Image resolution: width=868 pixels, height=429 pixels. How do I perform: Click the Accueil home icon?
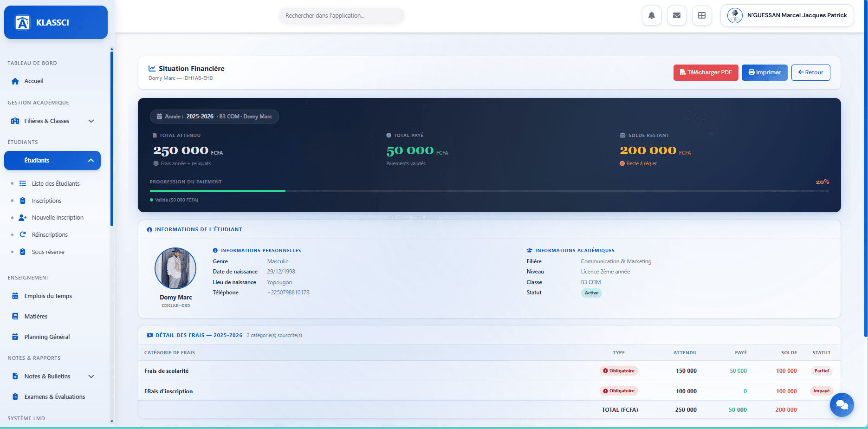(x=15, y=81)
